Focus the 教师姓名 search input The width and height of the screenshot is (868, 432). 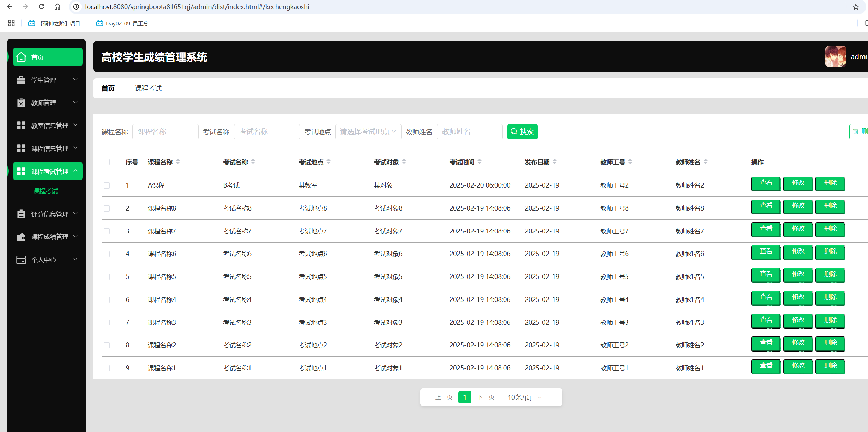(470, 132)
